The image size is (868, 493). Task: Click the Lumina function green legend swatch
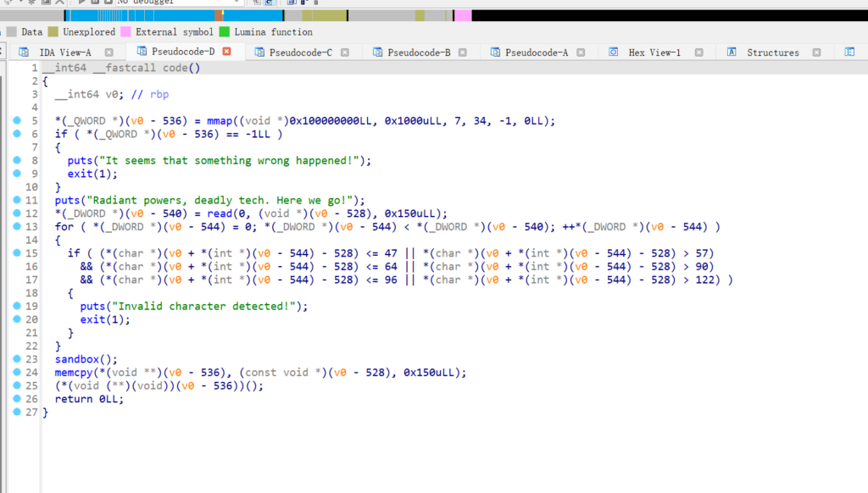[x=225, y=32]
